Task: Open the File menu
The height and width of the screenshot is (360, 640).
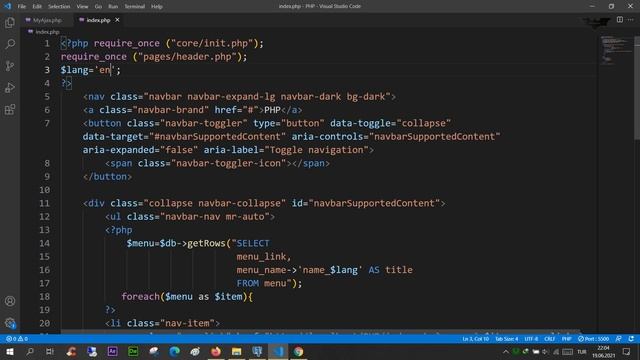Action: pyautogui.click(x=22, y=6)
